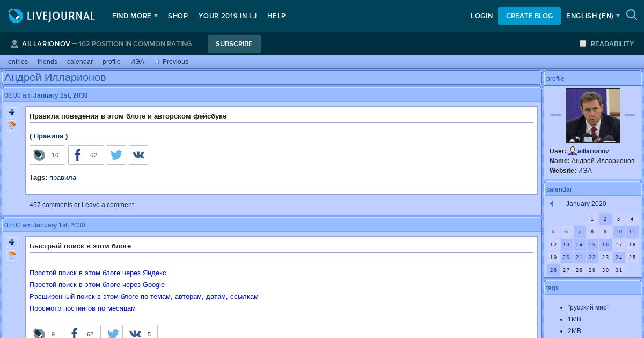Select January 7 in the calendar

(580, 232)
